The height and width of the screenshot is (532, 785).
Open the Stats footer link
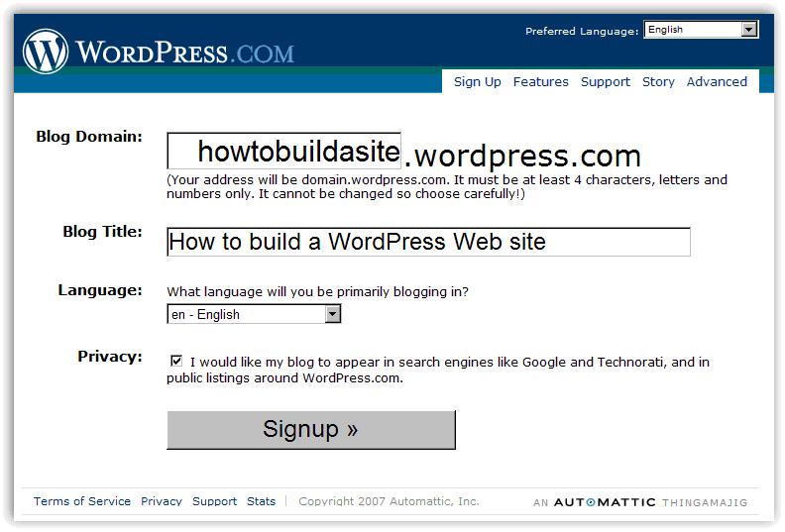point(262,501)
